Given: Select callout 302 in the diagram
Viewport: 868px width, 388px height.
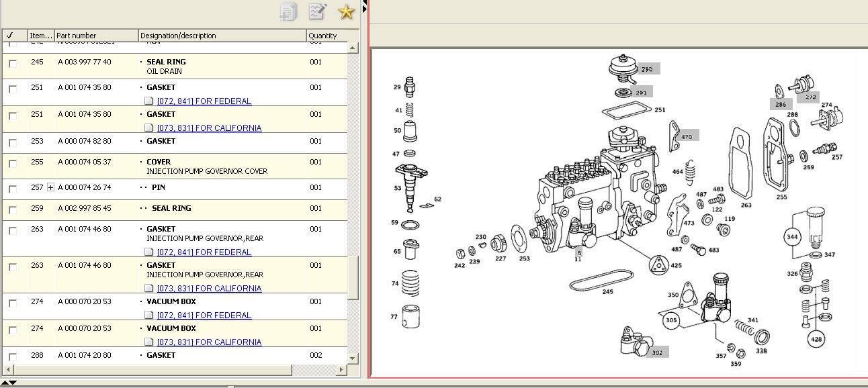Looking at the screenshot, I should point(656,352).
